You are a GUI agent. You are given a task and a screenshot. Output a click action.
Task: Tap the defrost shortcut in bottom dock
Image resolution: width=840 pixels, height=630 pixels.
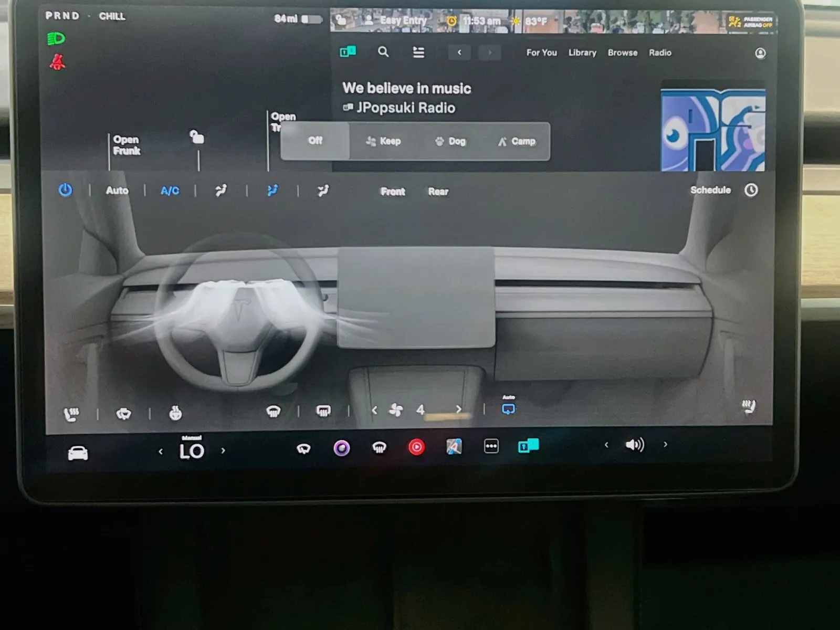tap(379, 447)
